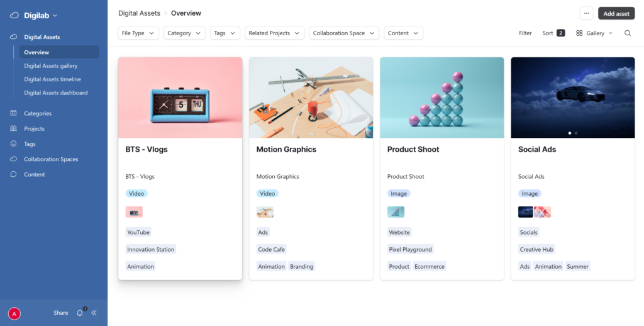Click the Pixel Playground chip
The height and width of the screenshot is (326, 644).
point(410,249)
